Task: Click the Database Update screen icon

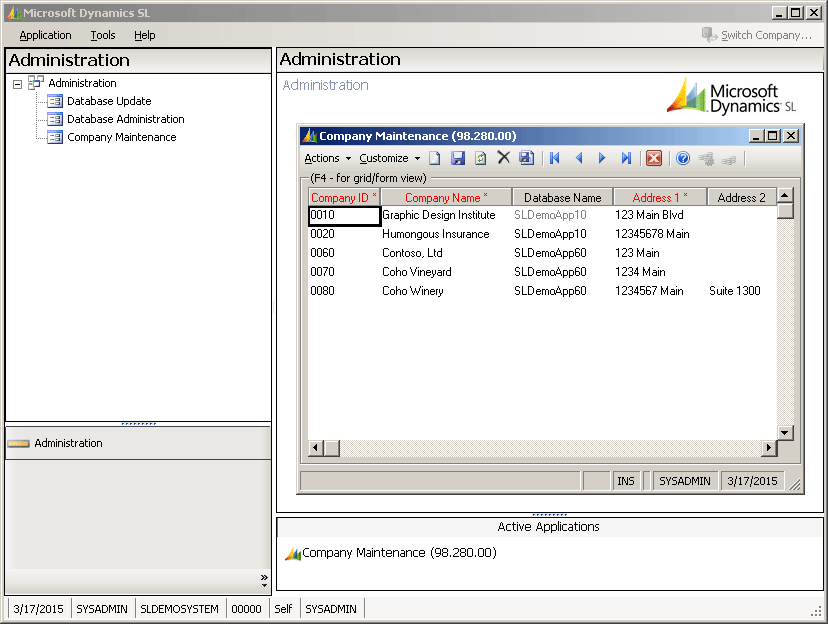Action: tap(55, 101)
